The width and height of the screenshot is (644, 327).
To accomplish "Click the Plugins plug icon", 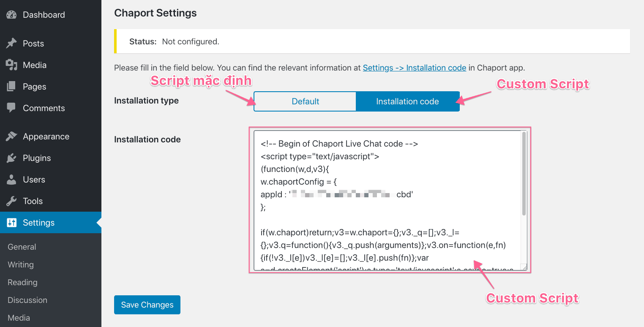I will 11,158.
